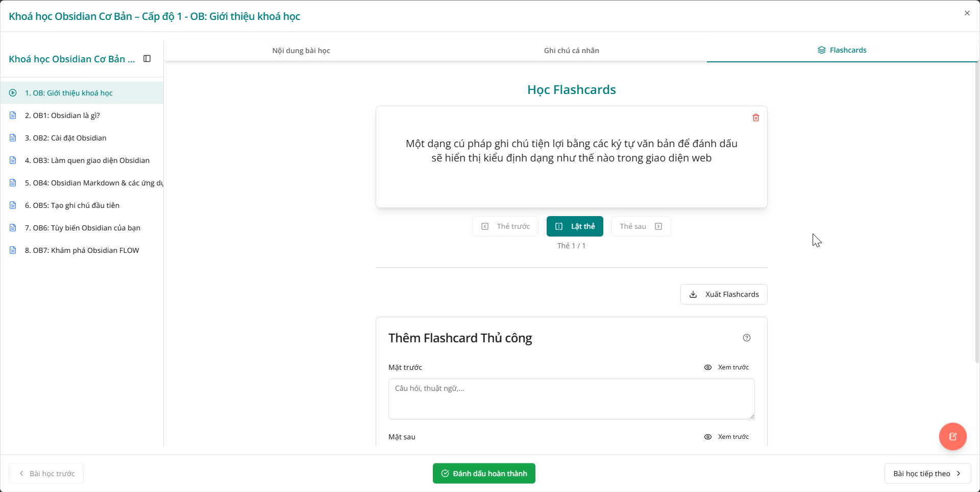
Task: Click the document icon beside OB2: Cài đặt Obsidian
Action: point(12,137)
